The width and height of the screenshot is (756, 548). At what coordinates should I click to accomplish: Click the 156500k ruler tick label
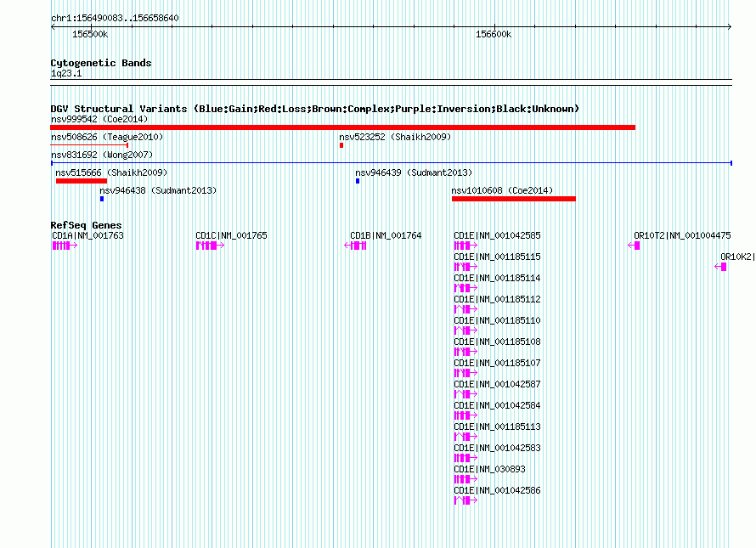coord(90,34)
